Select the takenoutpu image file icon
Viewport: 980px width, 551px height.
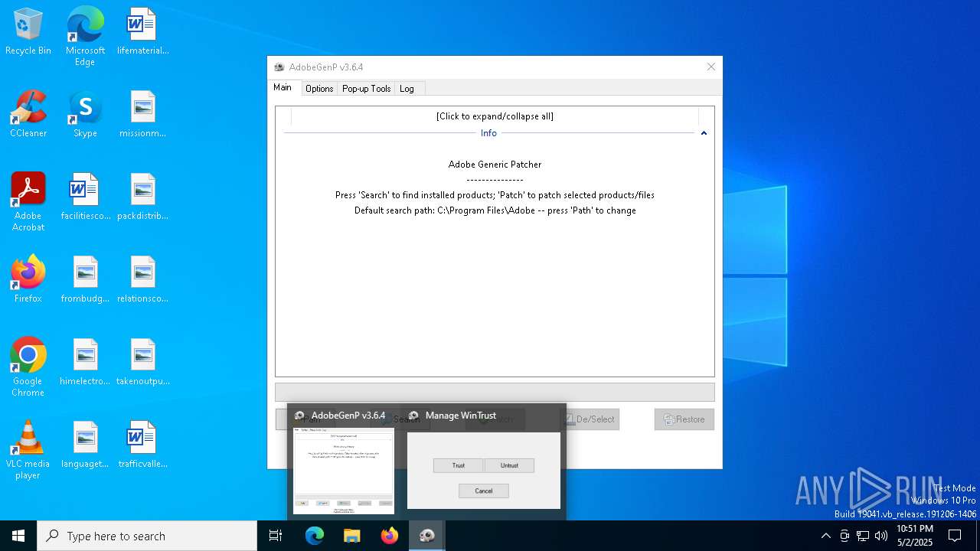point(142,363)
